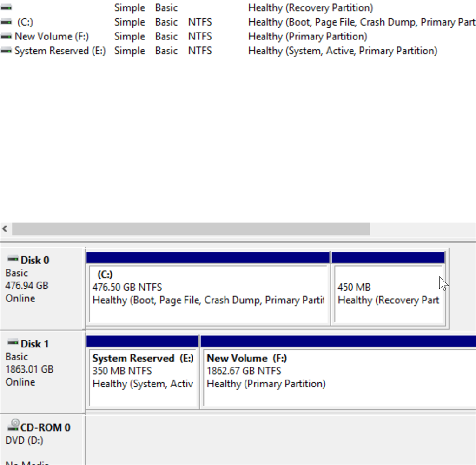Click Basic type text under Disk 0

17,273
